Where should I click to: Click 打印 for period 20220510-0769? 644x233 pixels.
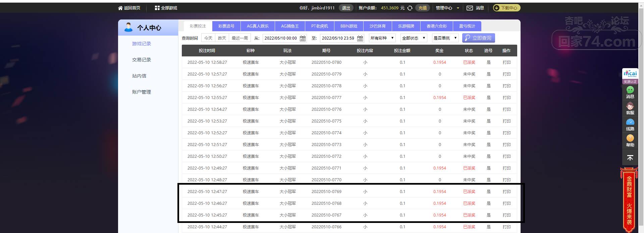(x=506, y=192)
